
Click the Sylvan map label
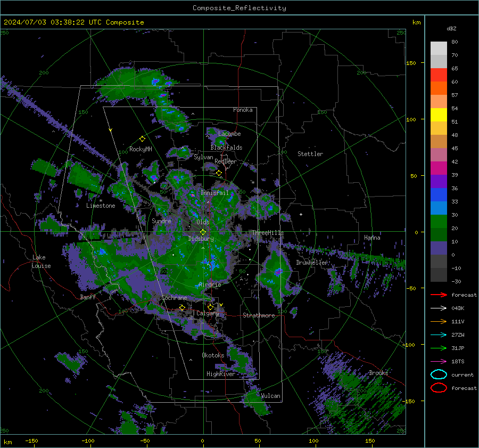tap(203, 157)
